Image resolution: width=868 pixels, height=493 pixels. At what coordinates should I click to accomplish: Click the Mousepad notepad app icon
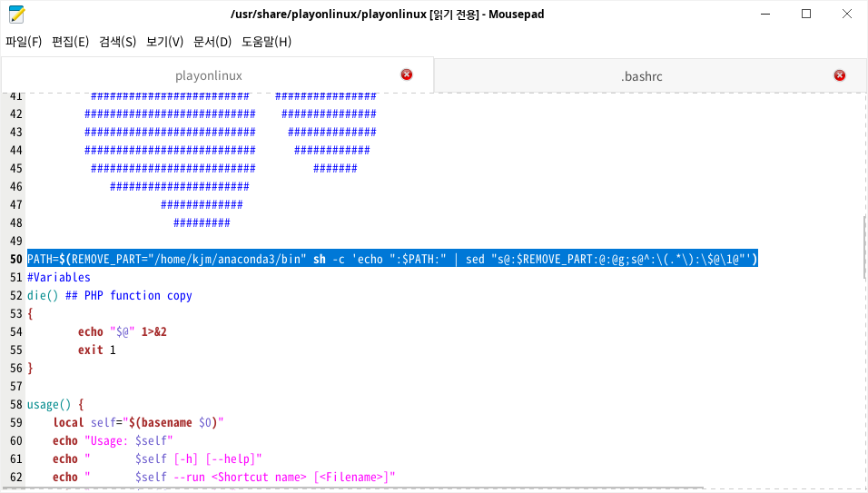pyautogui.click(x=16, y=15)
